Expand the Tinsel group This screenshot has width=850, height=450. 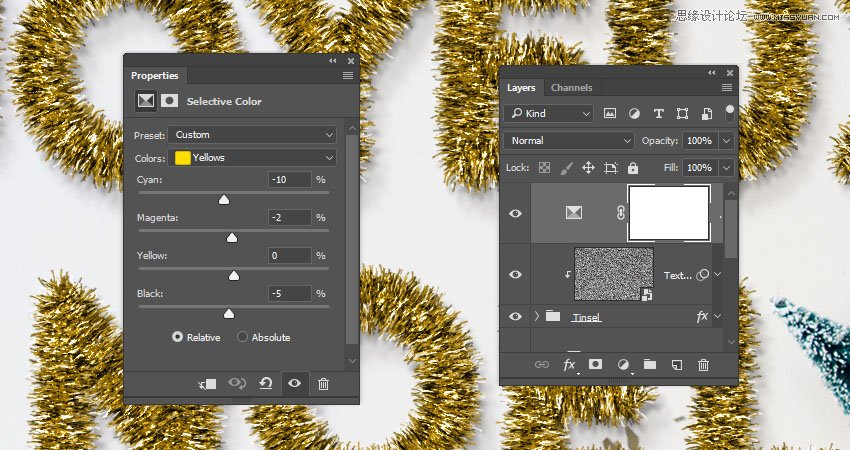click(x=537, y=317)
